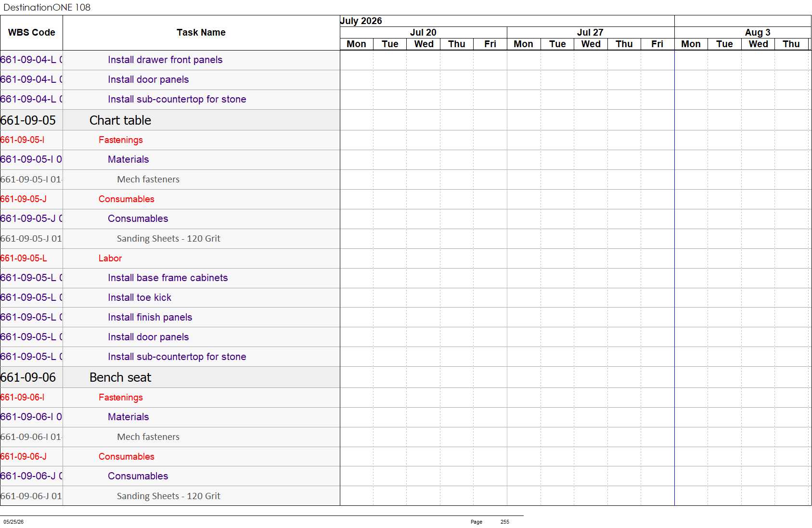The height and width of the screenshot is (528, 812).
Task: Select WBS code 661-09-05-J in red
Action: [24, 199]
